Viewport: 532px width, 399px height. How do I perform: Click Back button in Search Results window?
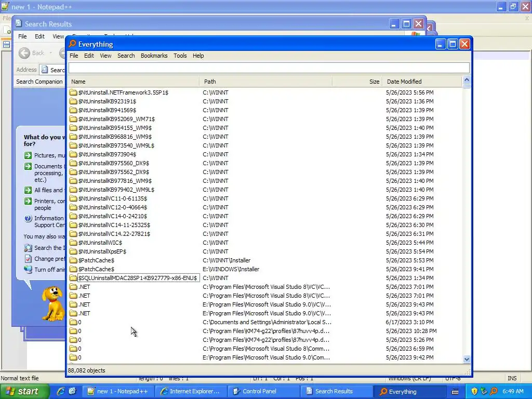tap(36, 53)
